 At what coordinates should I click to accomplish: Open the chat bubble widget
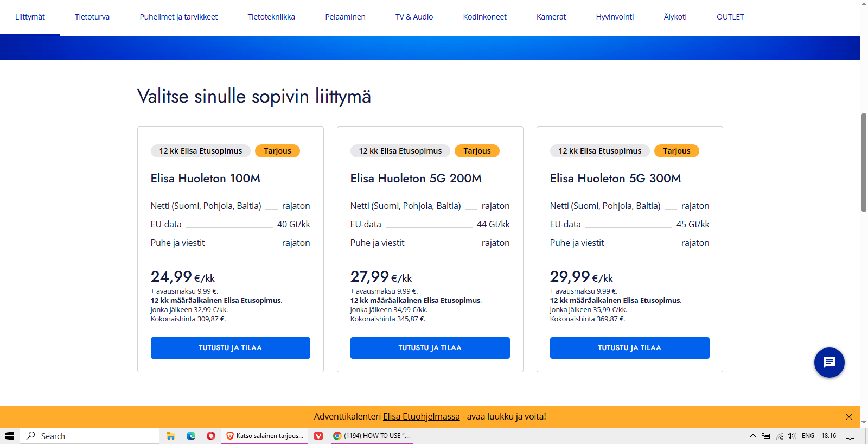pyautogui.click(x=829, y=363)
